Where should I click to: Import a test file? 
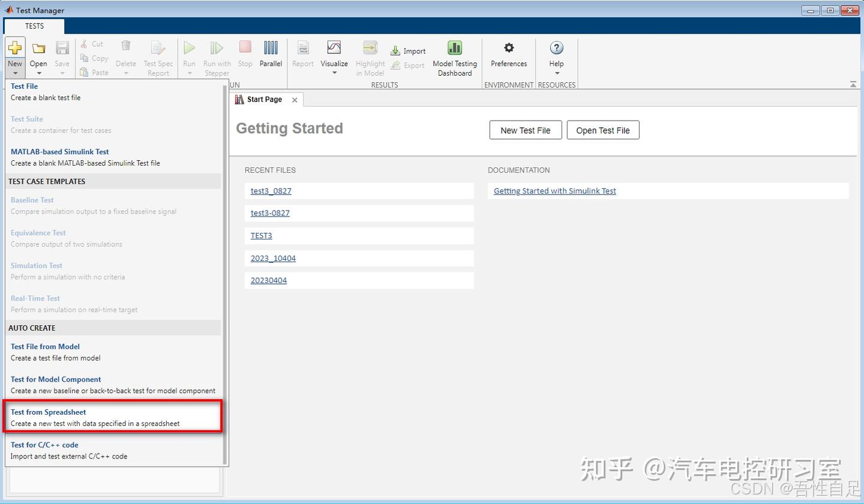[x=408, y=50]
